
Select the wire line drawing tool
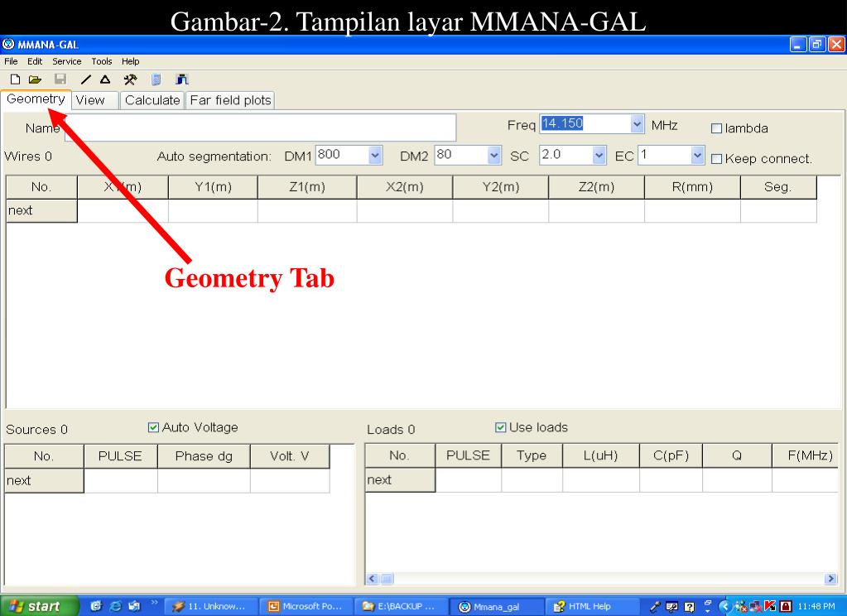click(x=86, y=79)
